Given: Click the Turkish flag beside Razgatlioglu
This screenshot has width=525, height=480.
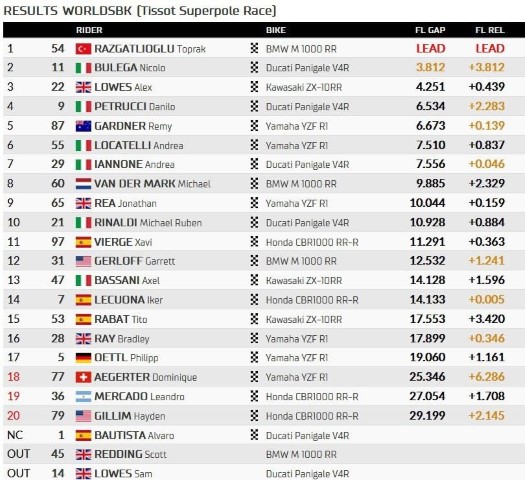Looking at the screenshot, I should pyautogui.click(x=83, y=49).
